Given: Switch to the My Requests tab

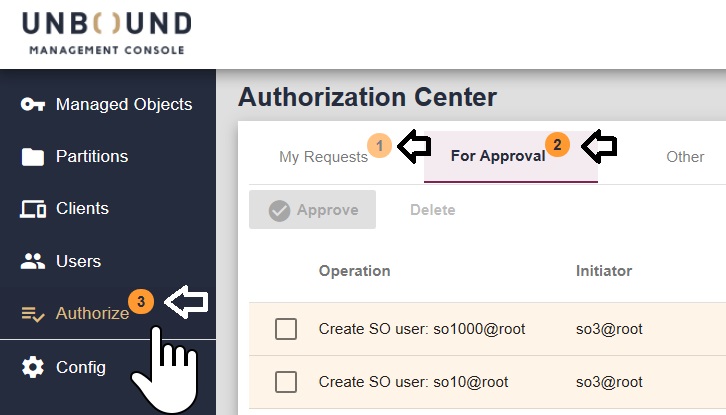Looking at the screenshot, I should [323, 157].
